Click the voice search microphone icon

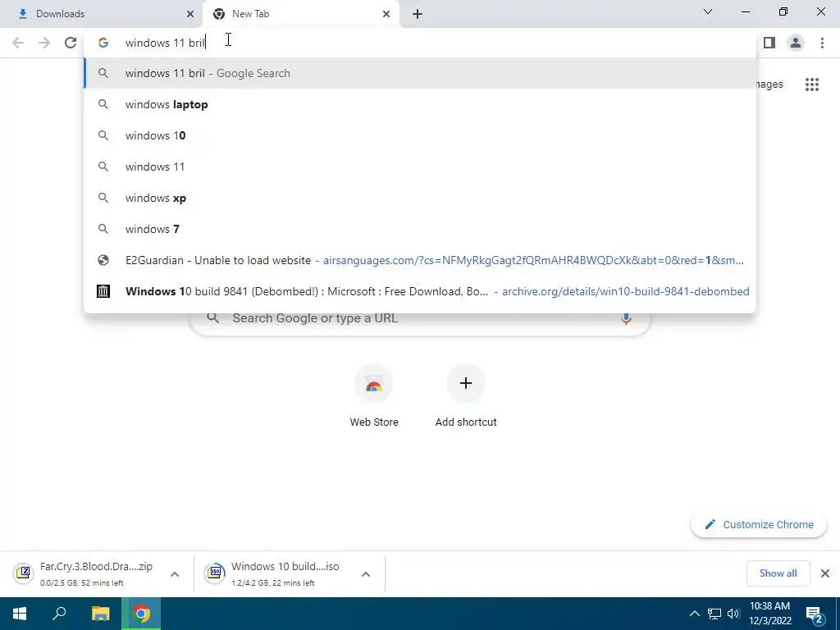click(x=626, y=318)
